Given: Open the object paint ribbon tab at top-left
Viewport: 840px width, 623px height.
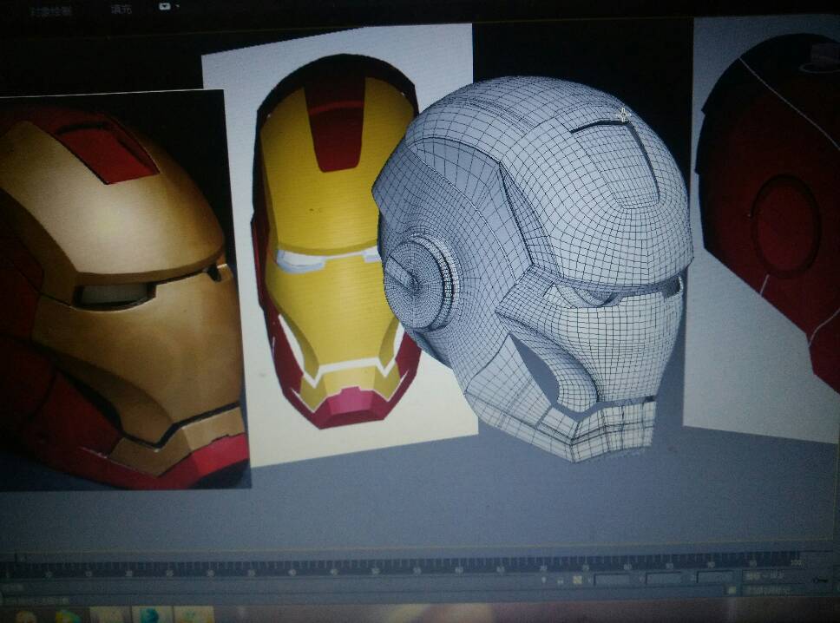Looking at the screenshot, I should [x=51, y=10].
